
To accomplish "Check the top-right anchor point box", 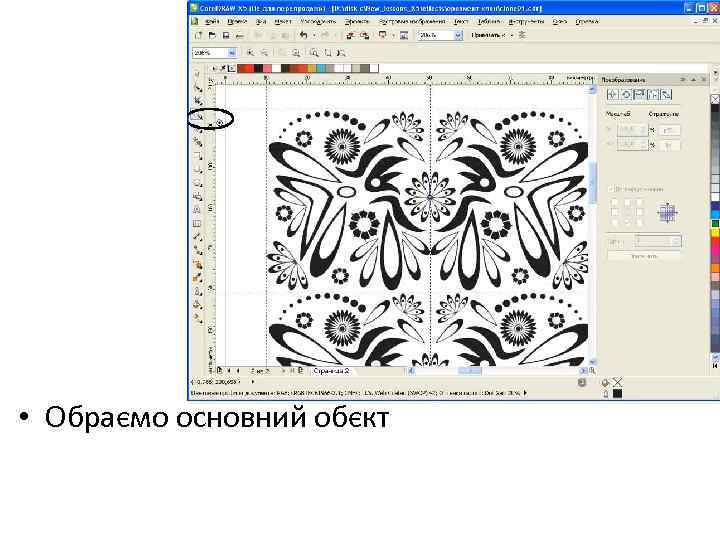I will [x=640, y=202].
